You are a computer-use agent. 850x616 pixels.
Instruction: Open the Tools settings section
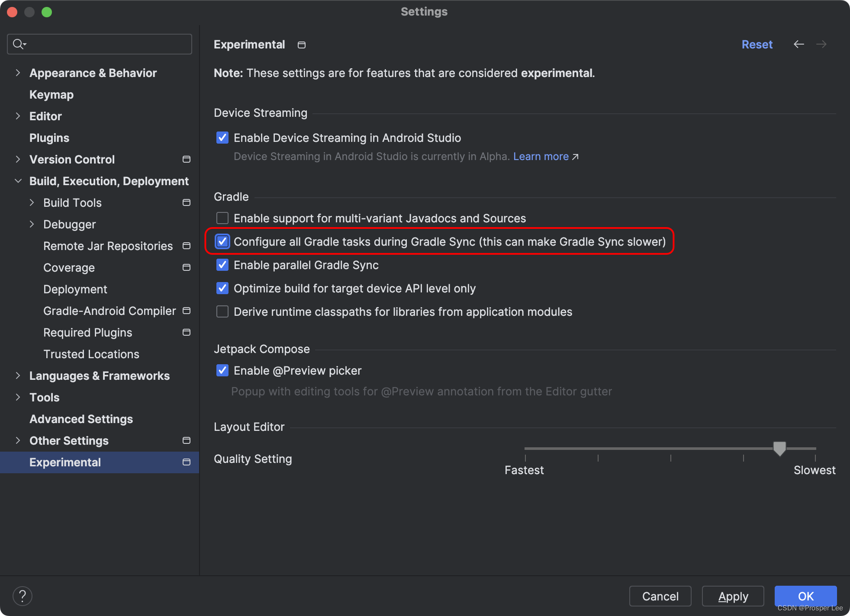[x=44, y=397]
